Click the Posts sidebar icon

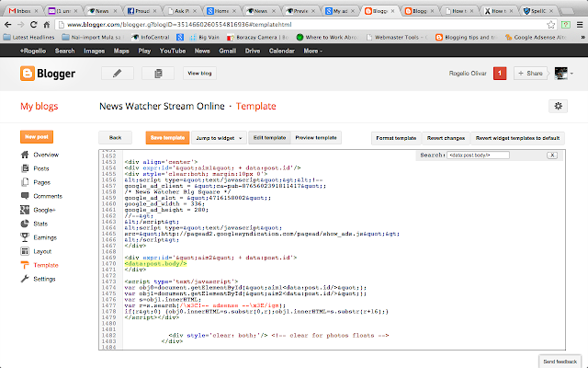(25, 168)
